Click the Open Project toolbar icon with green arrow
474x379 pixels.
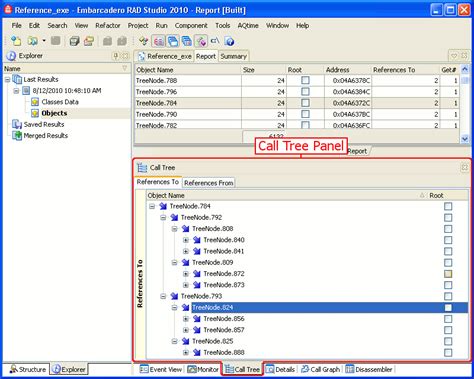pos(32,41)
